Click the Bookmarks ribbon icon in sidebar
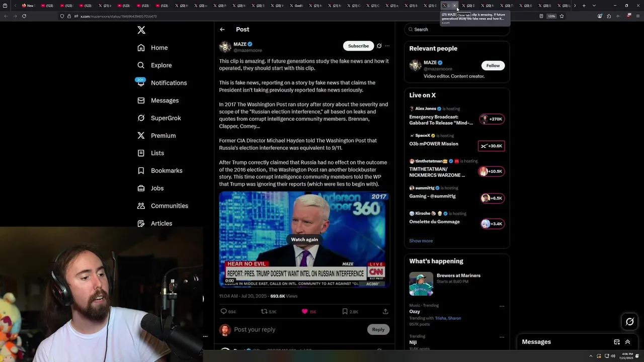Viewport: 644px width, 362px height. pos(141,170)
